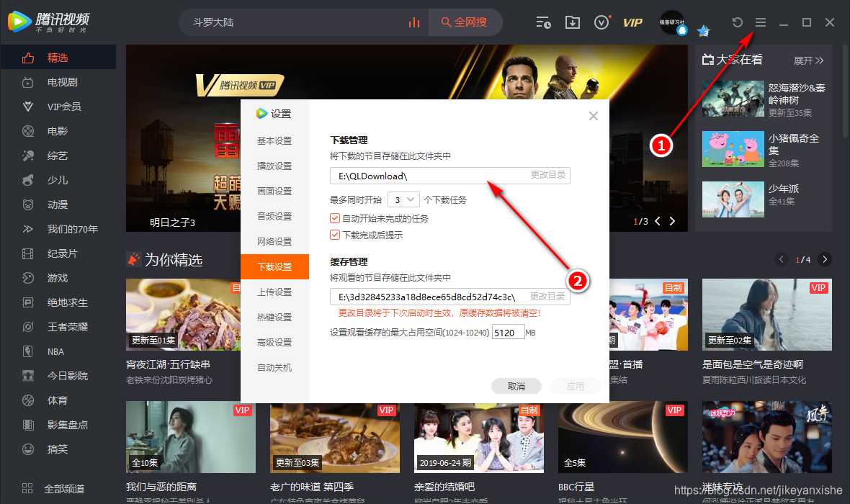Close the settings dialog
Screen dimensions: 850x504
(x=594, y=116)
